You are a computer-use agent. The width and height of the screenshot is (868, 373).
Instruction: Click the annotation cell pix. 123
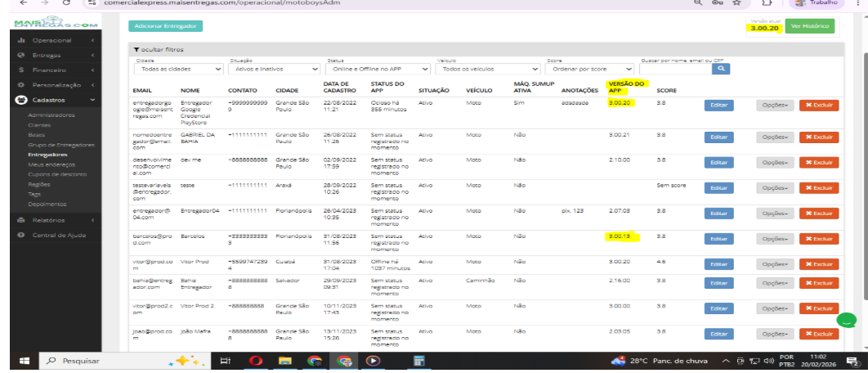pos(572,210)
